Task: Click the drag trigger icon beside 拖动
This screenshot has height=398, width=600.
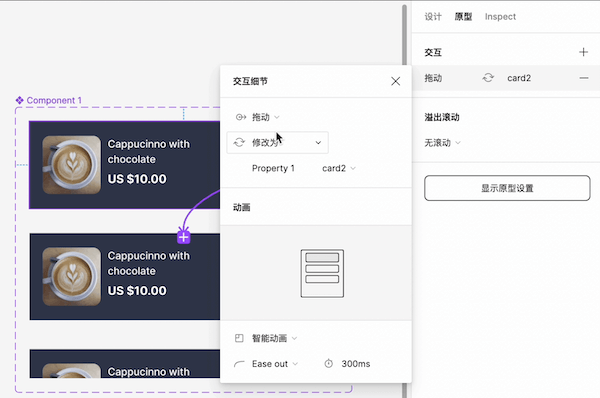Action: (241, 117)
